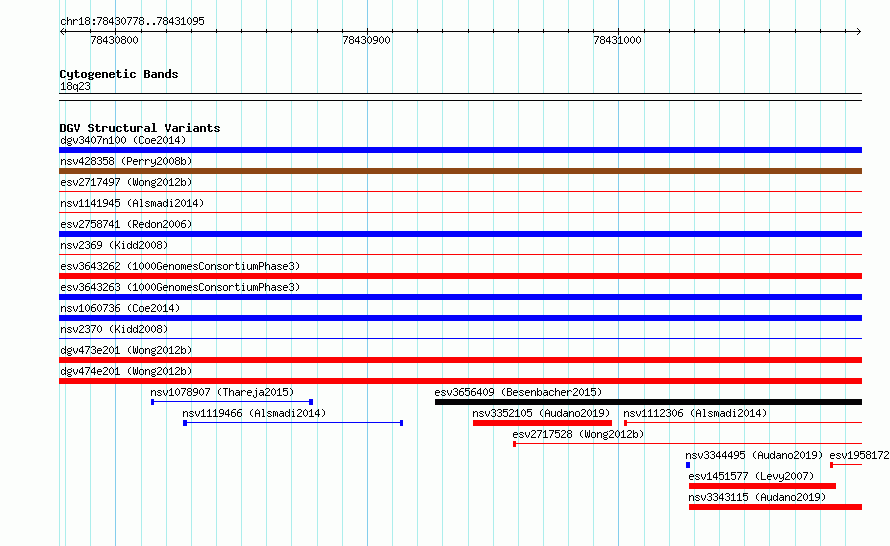This screenshot has height=546, width=890.
Task: Select red bar under esv3643262
Action: [x=460, y=276]
